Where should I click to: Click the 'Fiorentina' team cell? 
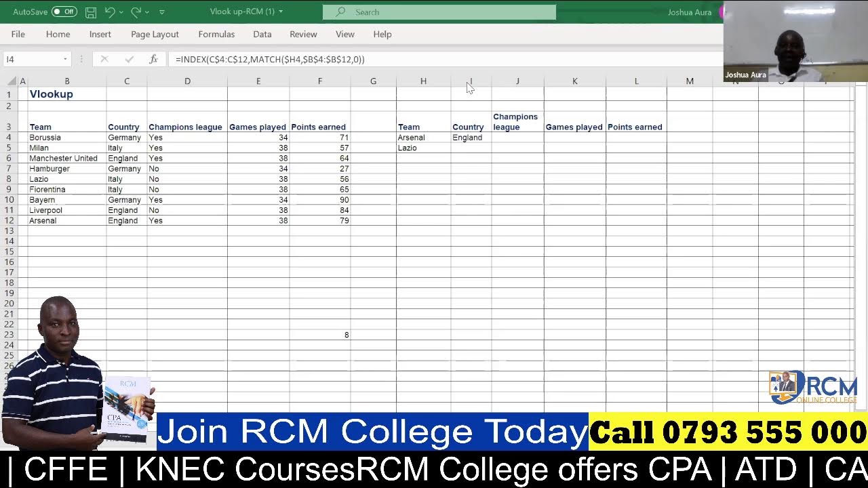pos(66,190)
